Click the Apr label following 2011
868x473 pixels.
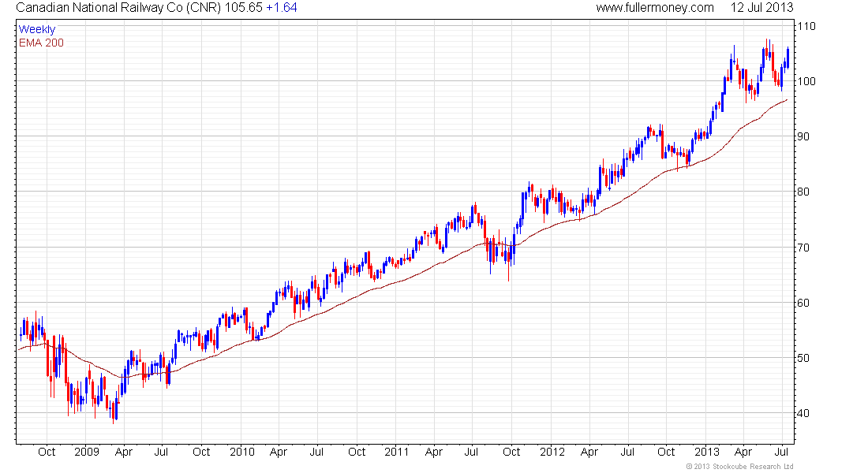click(433, 452)
